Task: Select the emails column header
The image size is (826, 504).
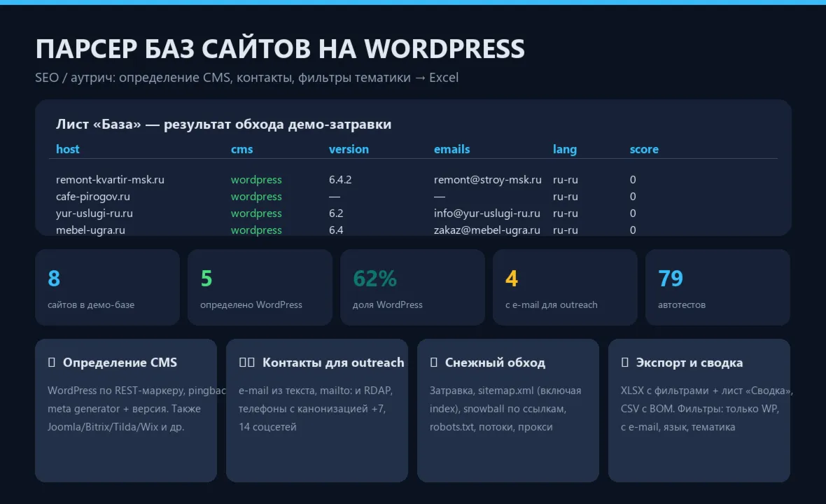Action: (x=451, y=149)
